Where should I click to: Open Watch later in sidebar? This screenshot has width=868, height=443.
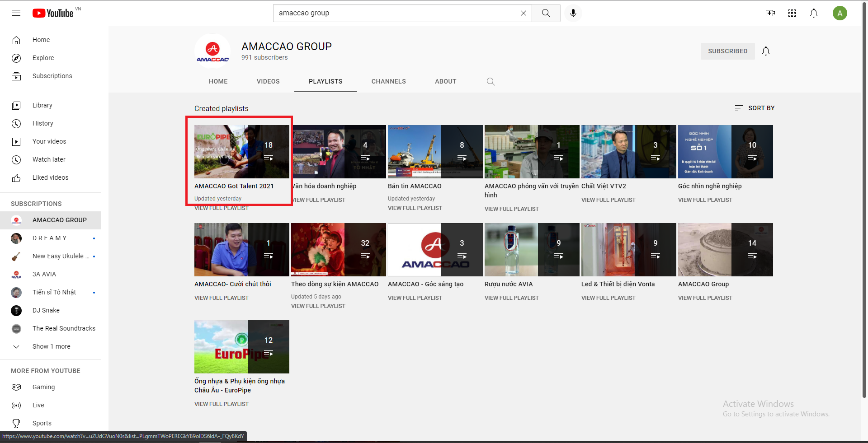pos(51,159)
